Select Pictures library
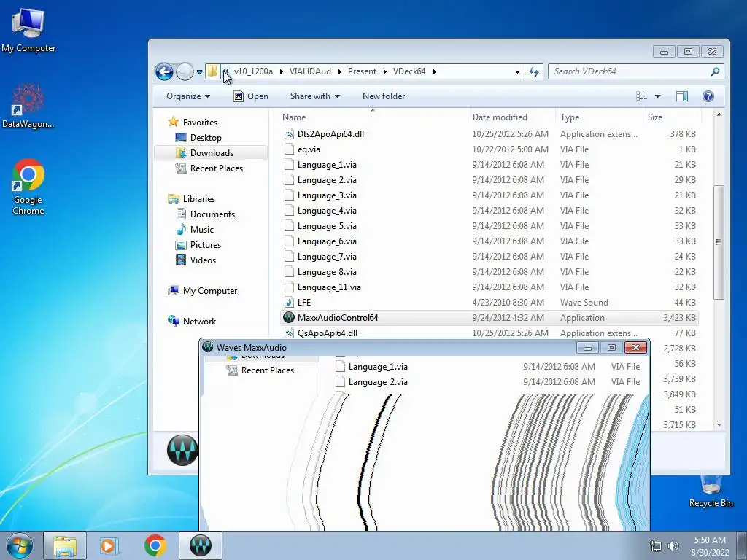The height and width of the screenshot is (560, 747). click(206, 245)
